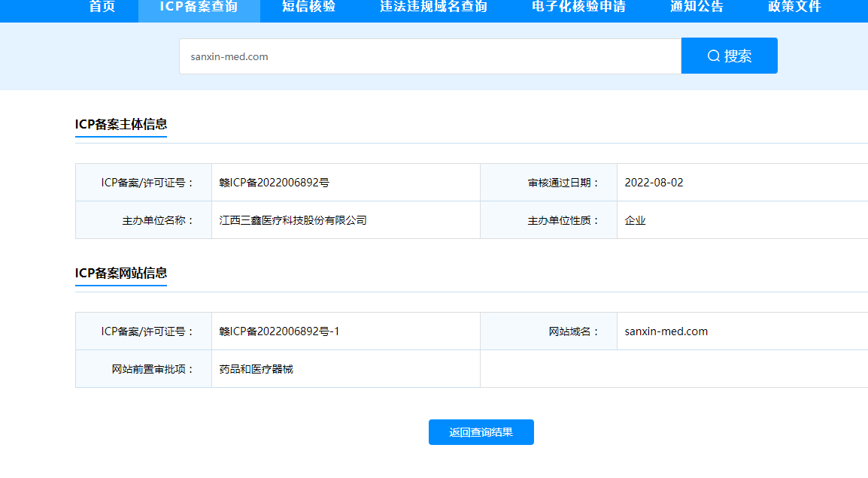Click the 主办单位名称 label cell
868x478 pixels.
[144, 220]
